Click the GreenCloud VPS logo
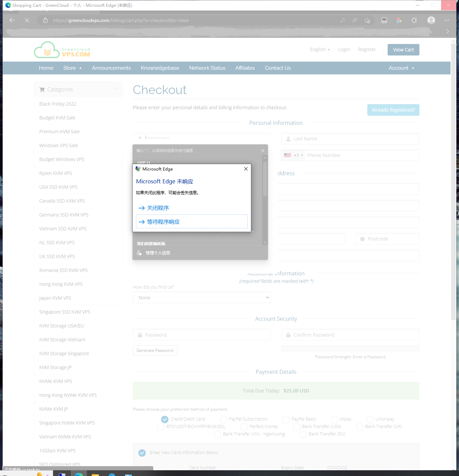 pos(62,50)
